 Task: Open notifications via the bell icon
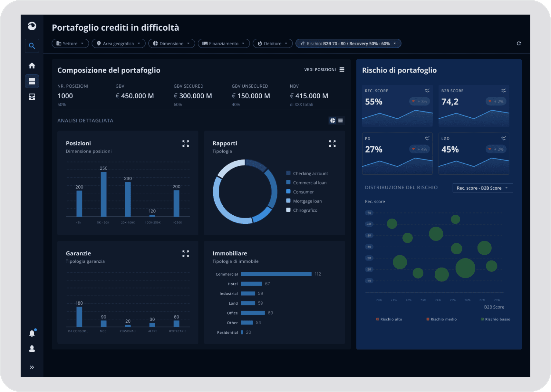pyautogui.click(x=32, y=333)
